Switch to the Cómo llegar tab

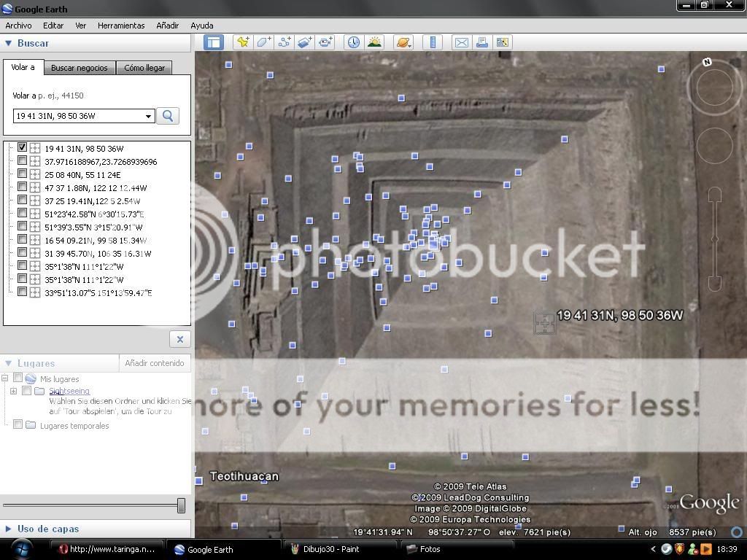click(x=144, y=68)
